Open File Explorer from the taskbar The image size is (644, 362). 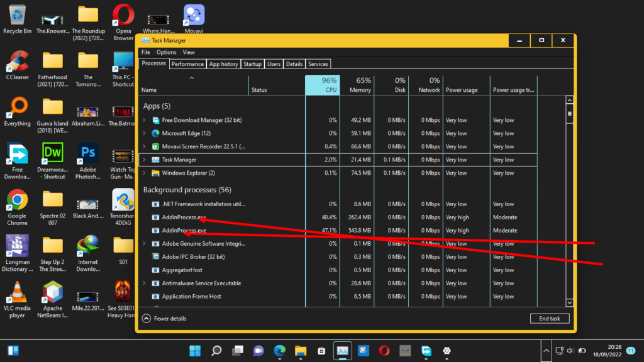coord(301,351)
